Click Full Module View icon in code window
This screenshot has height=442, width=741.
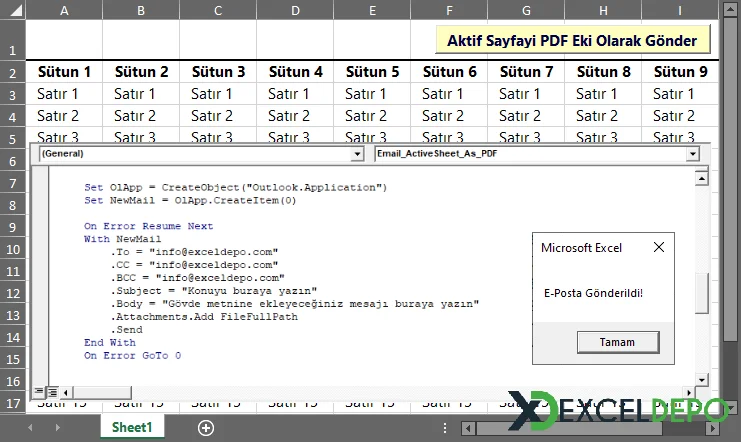[x=52, y=392]
